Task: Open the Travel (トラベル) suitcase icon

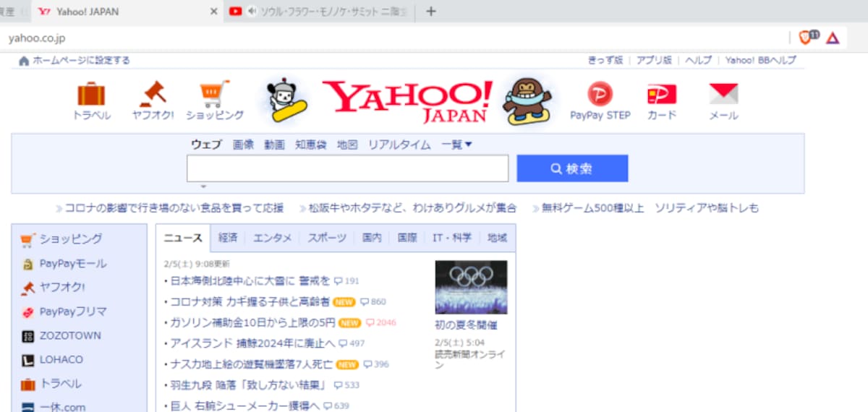Action: click(92, 94)
